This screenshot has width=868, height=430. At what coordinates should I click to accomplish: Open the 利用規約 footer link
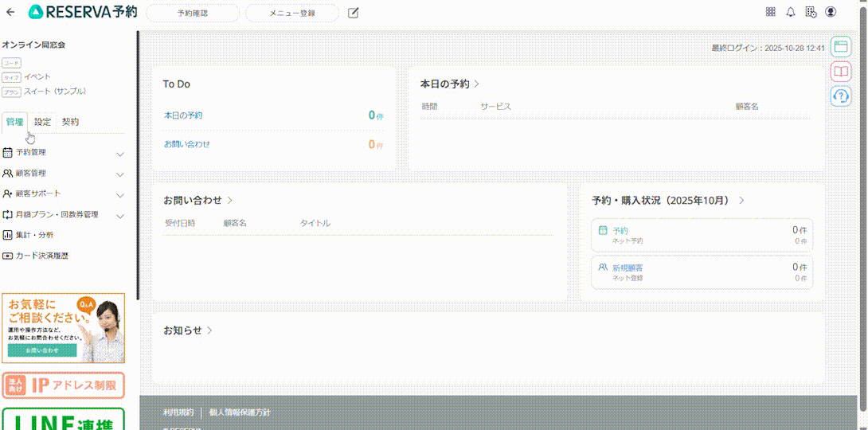tap(178, 412)
